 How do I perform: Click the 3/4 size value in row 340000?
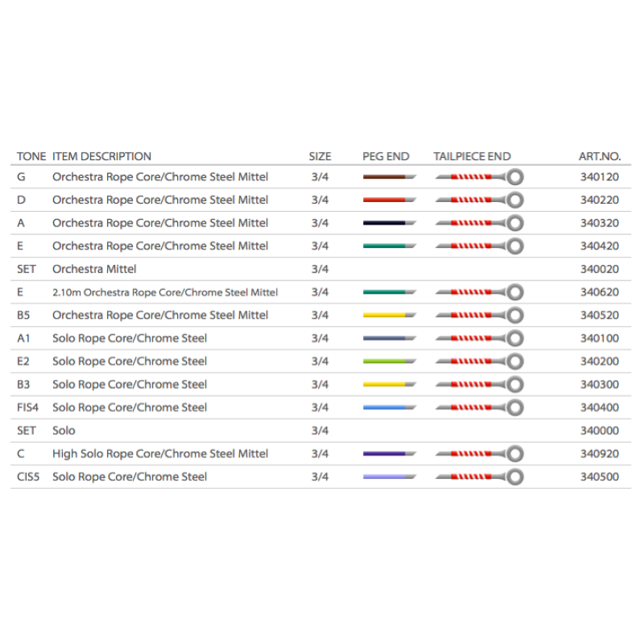pos(320,431)
